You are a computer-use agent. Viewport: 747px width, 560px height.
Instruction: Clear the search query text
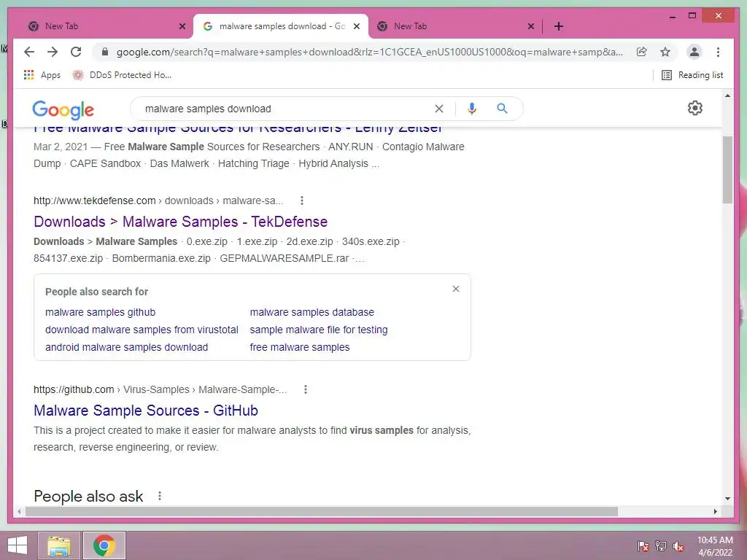(x=438, y=109)
